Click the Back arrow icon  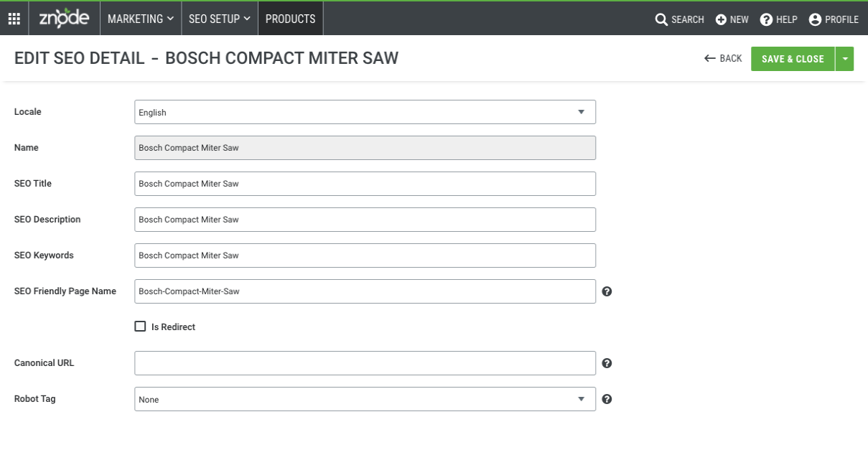(x=710, y=58)
